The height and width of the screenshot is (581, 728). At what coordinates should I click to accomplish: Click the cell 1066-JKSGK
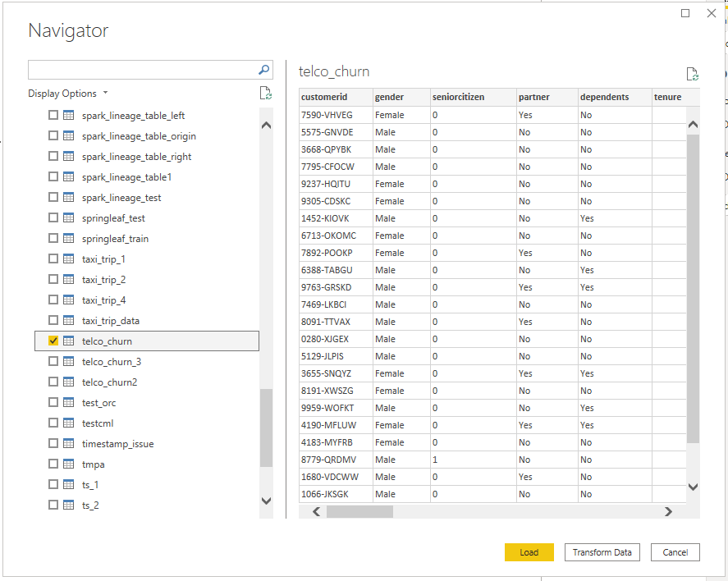[336, 494]
